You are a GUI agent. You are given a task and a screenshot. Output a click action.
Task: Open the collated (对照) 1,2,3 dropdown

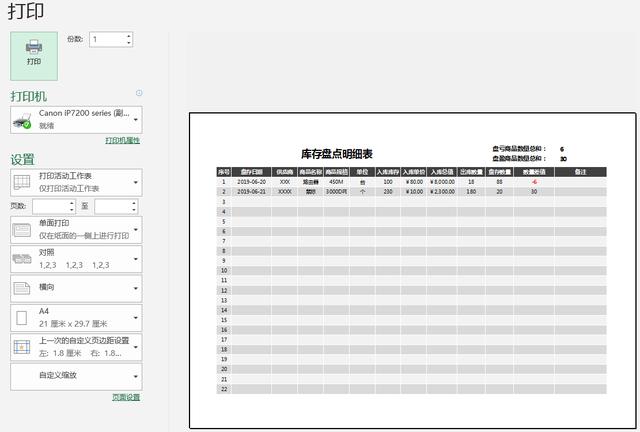tap(76, 259)
